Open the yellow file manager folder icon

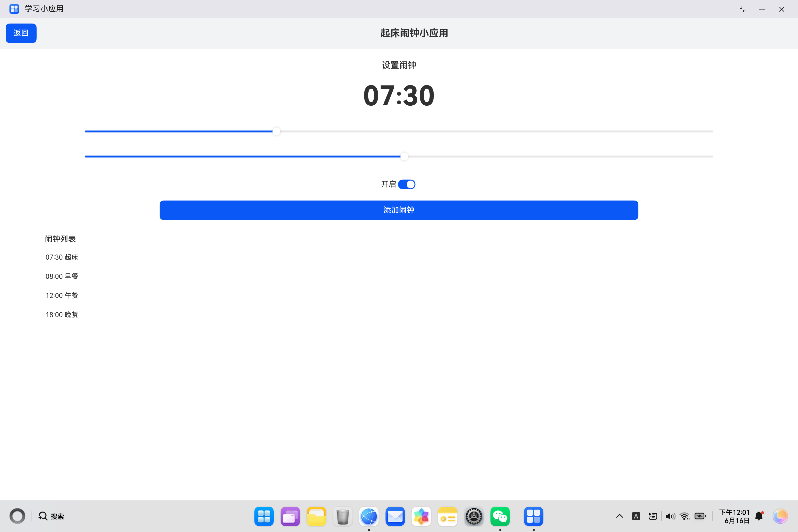[316, 516]
